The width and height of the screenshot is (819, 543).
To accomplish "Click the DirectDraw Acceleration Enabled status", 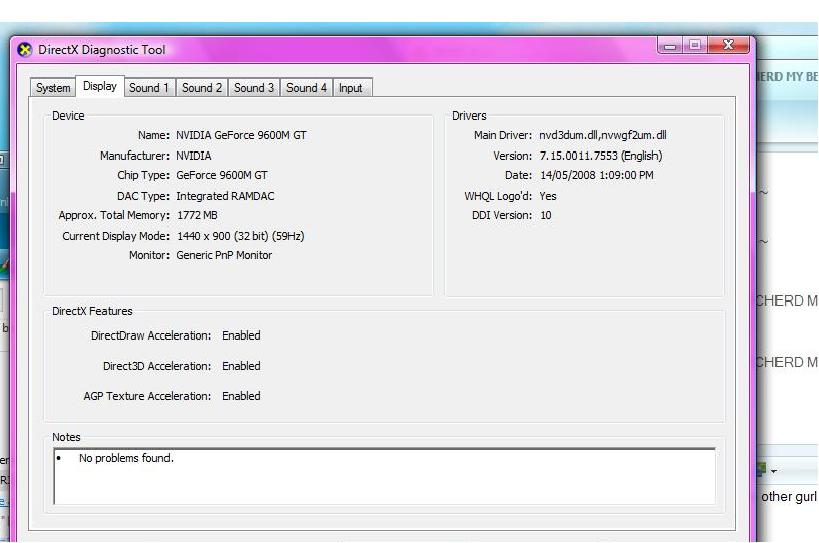I will (241, 336).
